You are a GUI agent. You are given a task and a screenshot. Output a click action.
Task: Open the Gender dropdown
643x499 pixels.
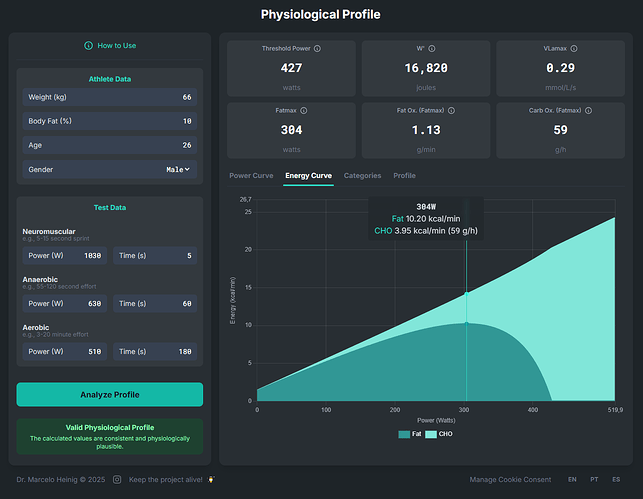click(x=177, y=169)
